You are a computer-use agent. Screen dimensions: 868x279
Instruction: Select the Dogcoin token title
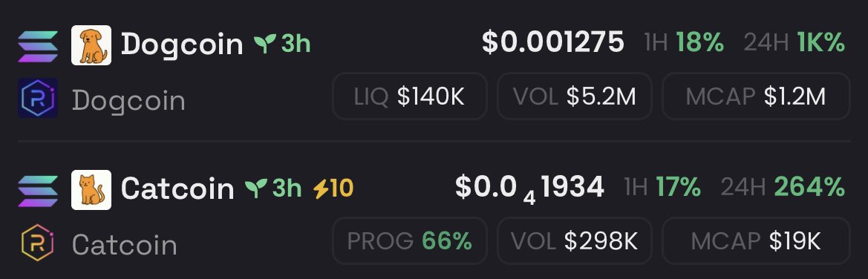tap(182, 44)
